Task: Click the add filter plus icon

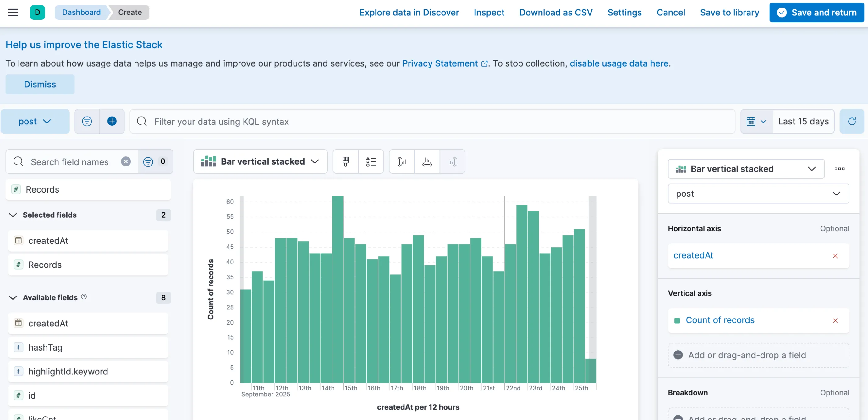Action: (112, 121)
